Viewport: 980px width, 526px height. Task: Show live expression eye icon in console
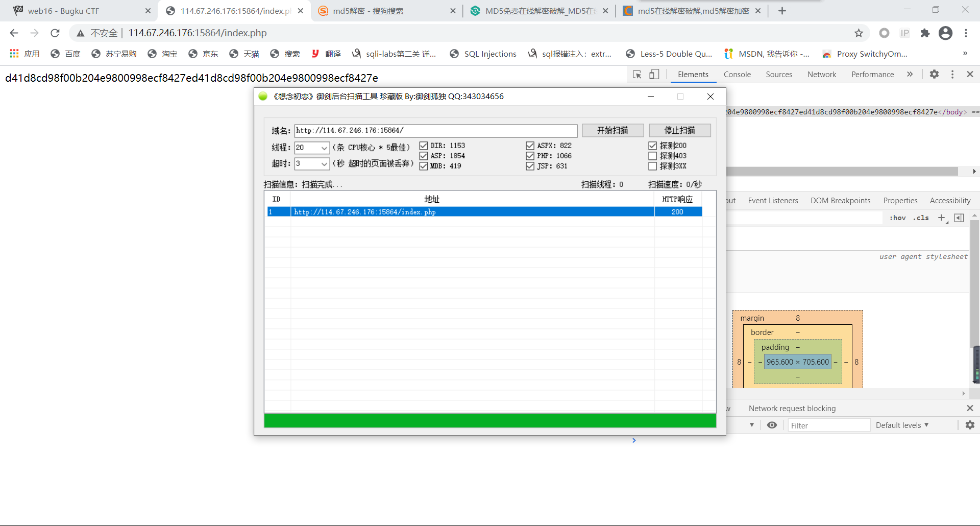coord(772,425)
